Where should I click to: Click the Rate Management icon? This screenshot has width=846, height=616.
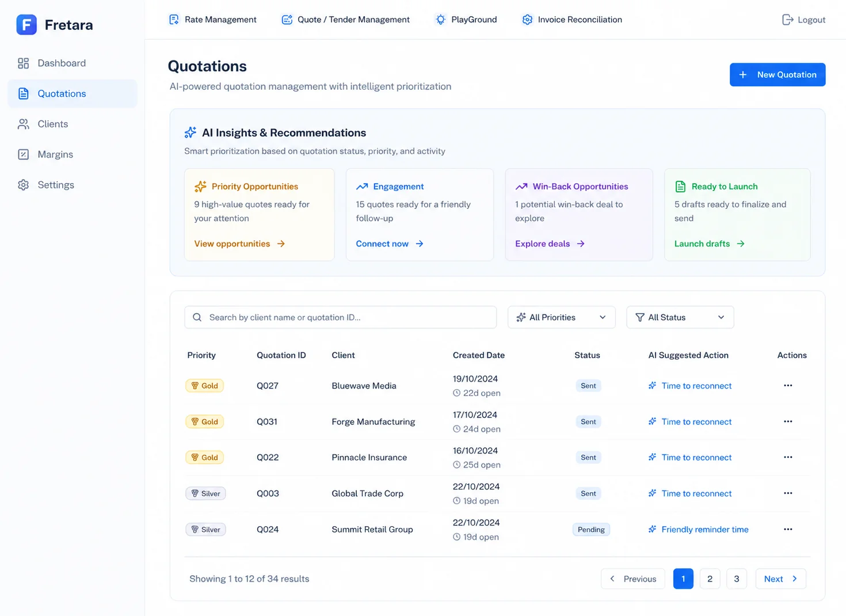coord(174,20)
